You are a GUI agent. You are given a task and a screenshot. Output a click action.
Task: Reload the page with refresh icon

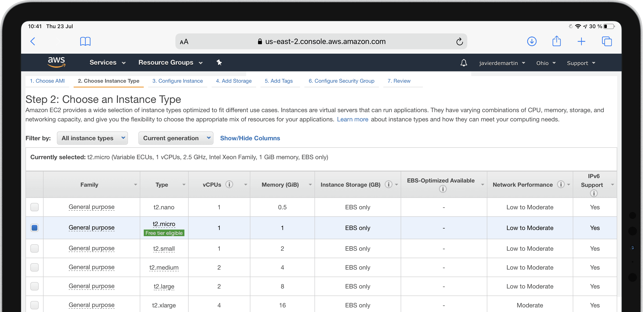(x=460, y=41)
